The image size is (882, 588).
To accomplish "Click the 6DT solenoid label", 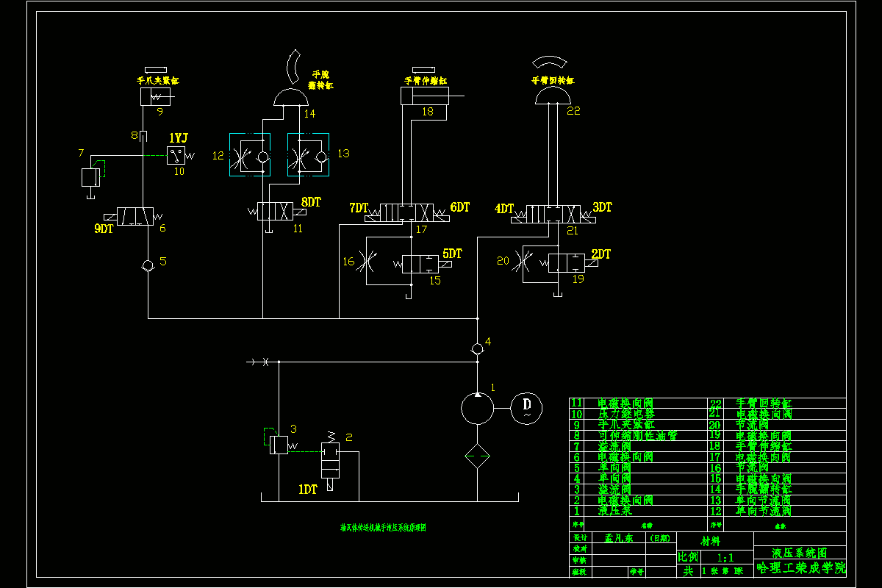I will pos(459,208).
